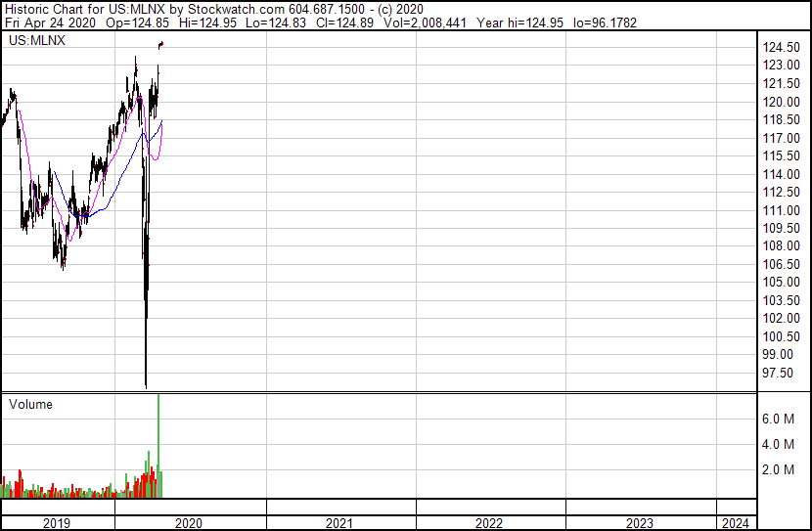Screen dimensions: 812x531
Task: Click the 97.50 price axis label
Action: [x=783, y=373]
